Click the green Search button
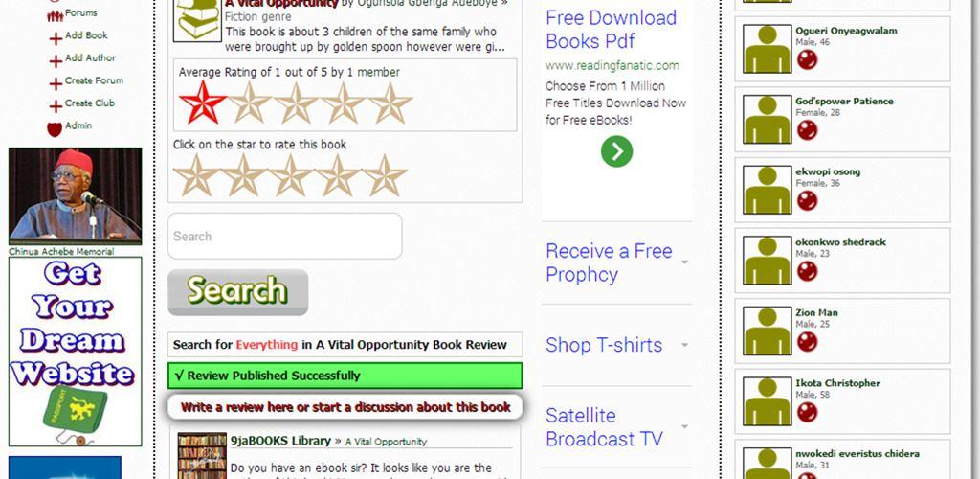 pos(238,292)
